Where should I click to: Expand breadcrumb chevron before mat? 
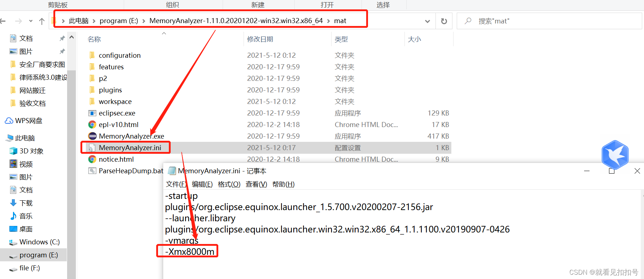[x=328, y=21]
